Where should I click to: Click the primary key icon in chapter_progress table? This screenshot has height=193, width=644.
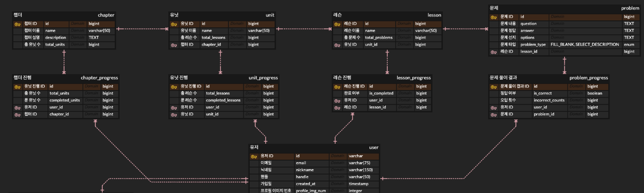pos(17,87)
